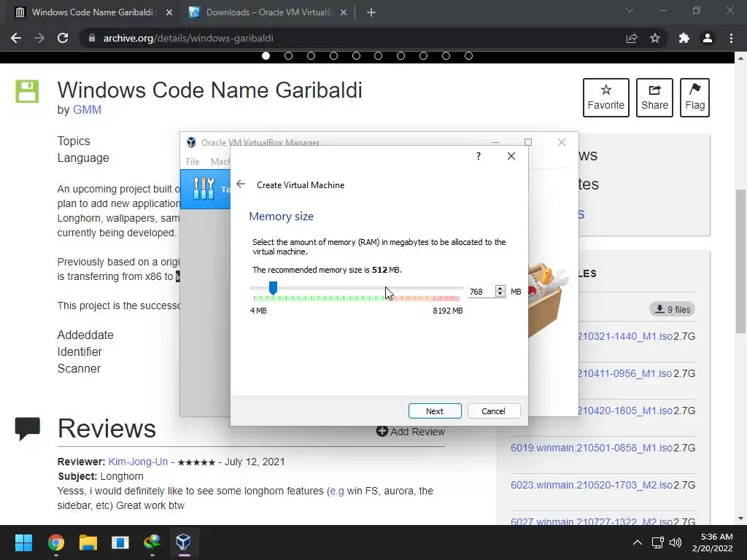
Task: Open the tab search dropdown arrow
Action: (630, 10)
